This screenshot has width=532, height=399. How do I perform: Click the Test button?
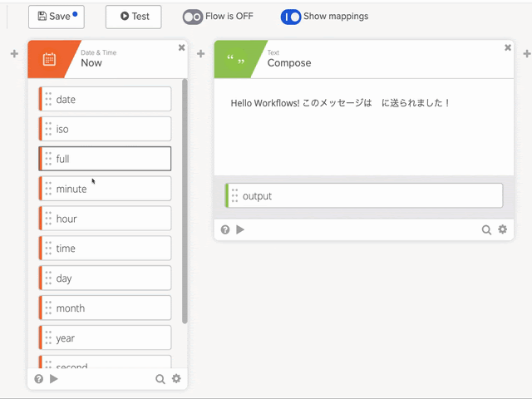134,17
